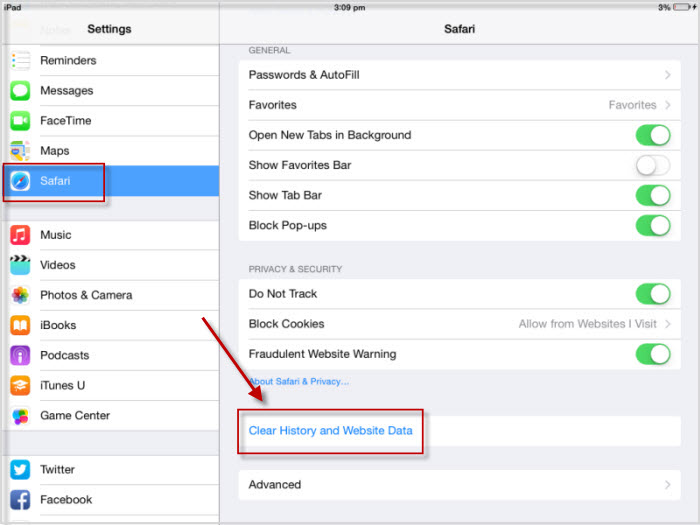Tap the Videos clapperboard icon

point(20,265)
